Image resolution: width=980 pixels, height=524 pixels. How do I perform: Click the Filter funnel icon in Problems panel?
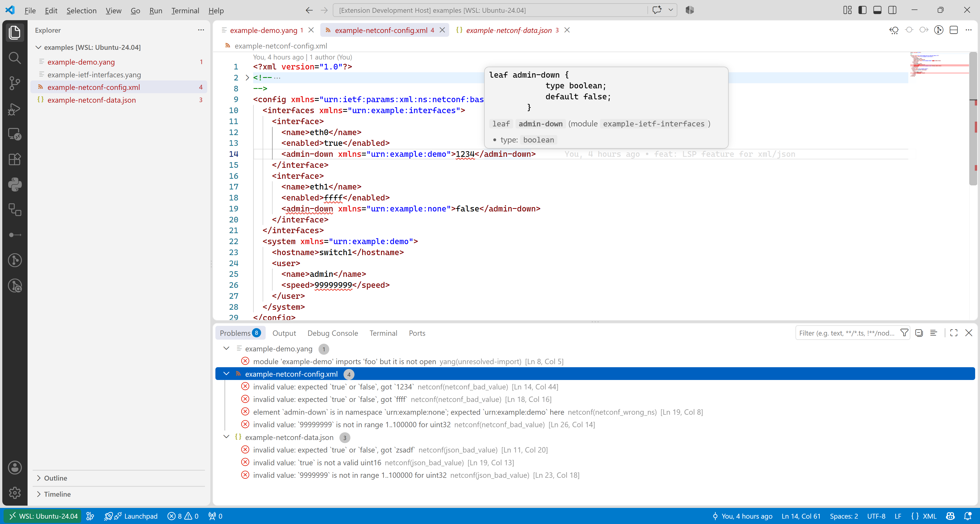[x=904, y=333]
